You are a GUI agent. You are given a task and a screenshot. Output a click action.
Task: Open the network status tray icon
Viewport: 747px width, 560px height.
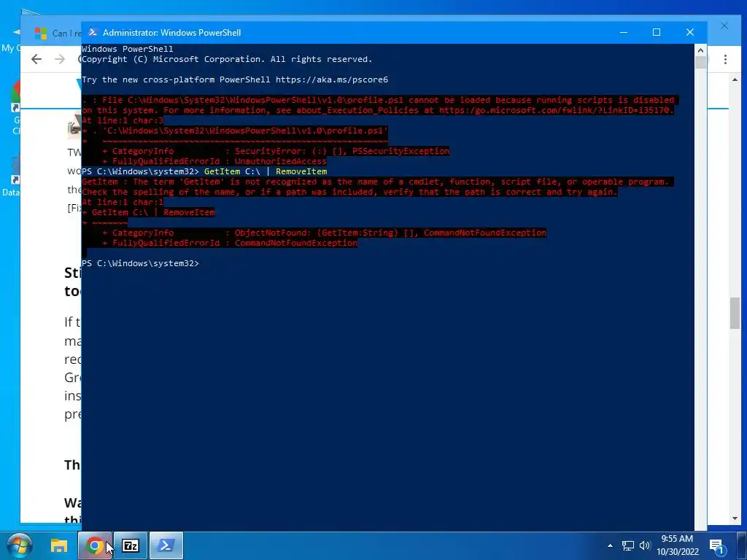pyautogui.click(x=628, y=545)
